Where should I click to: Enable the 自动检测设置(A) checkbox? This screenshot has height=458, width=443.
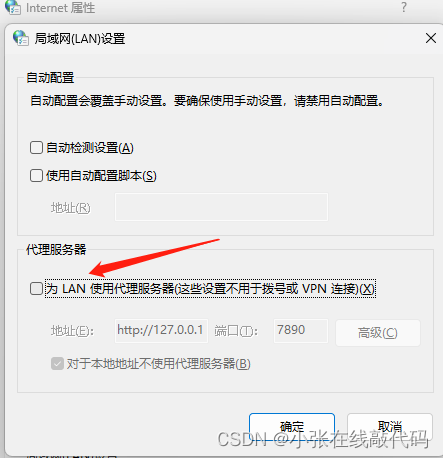coord(36,147)
